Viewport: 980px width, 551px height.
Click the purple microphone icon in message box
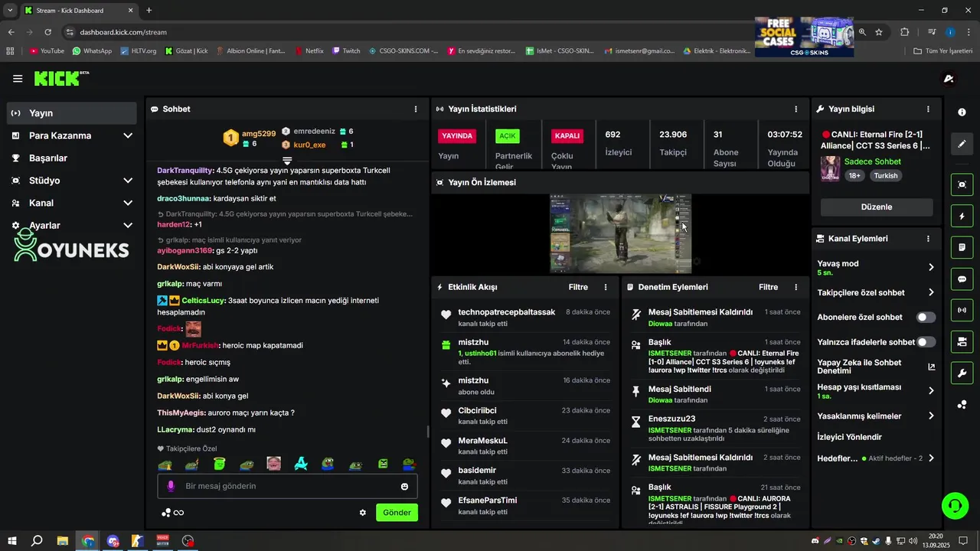171,486
